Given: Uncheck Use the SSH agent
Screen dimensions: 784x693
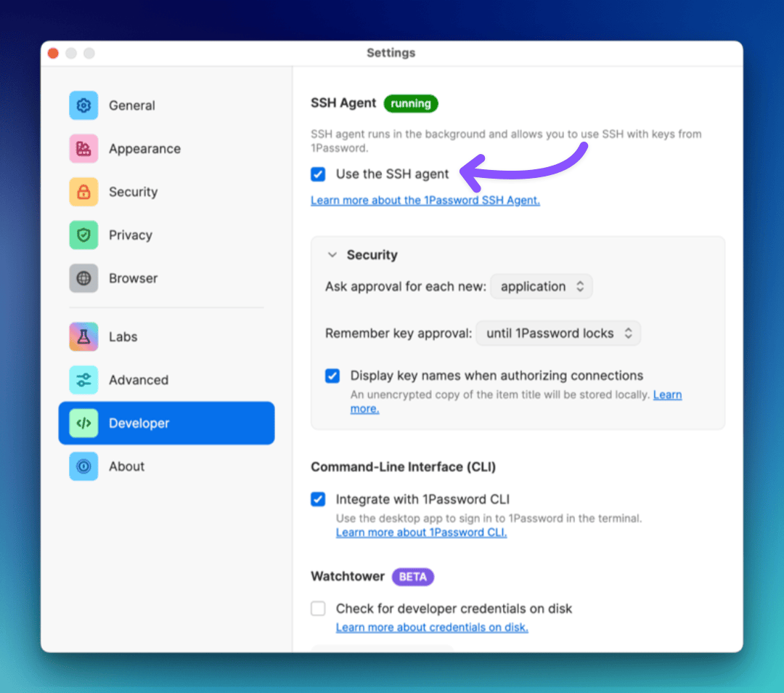Looking at the screenshot, I should pos(317,174).
